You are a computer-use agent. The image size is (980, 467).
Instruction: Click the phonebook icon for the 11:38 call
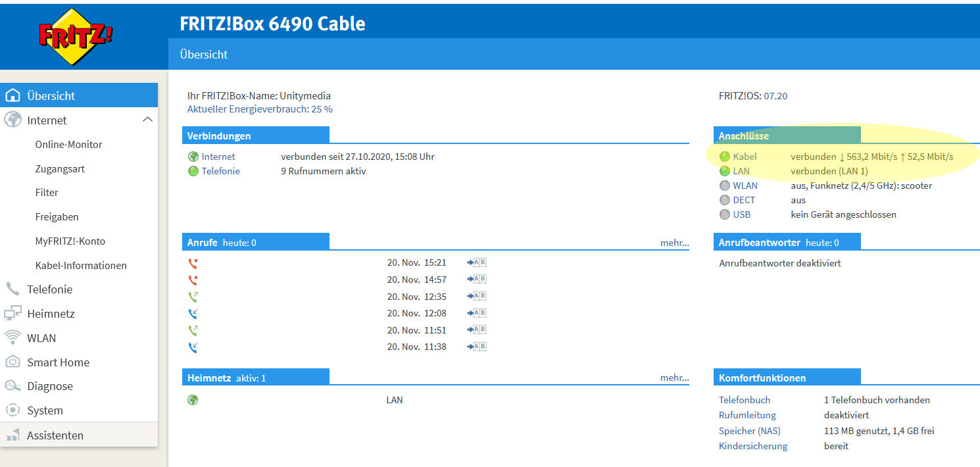click(477, 347)
